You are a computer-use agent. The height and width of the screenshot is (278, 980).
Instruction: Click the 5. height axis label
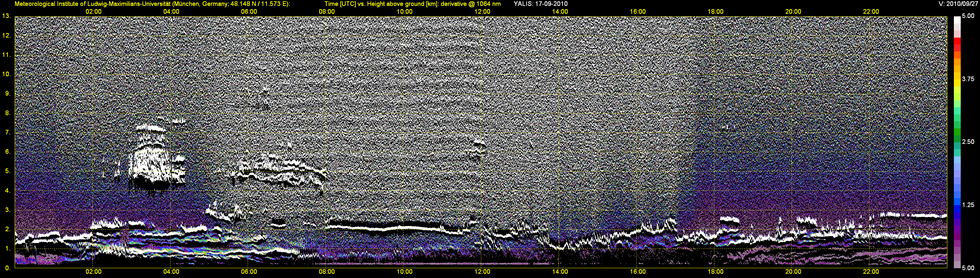tap(8, 171)
